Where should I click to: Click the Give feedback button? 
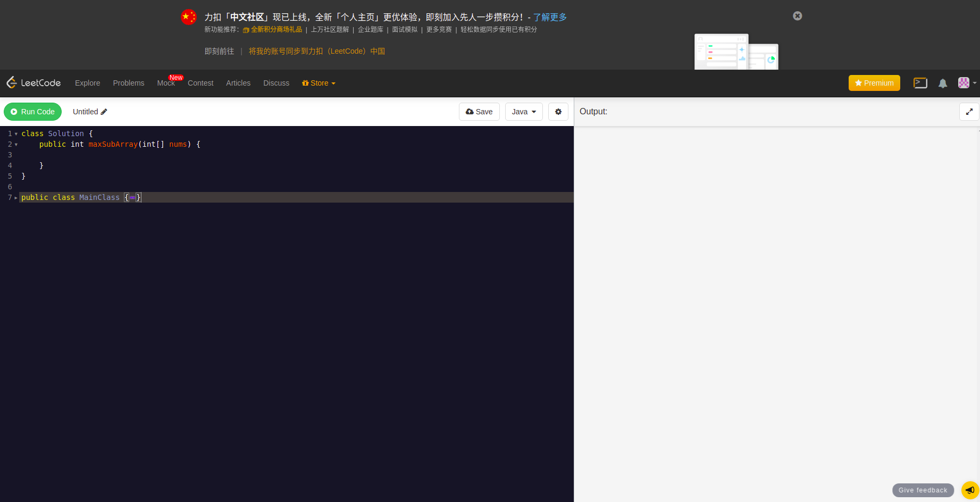click(923, 490)
